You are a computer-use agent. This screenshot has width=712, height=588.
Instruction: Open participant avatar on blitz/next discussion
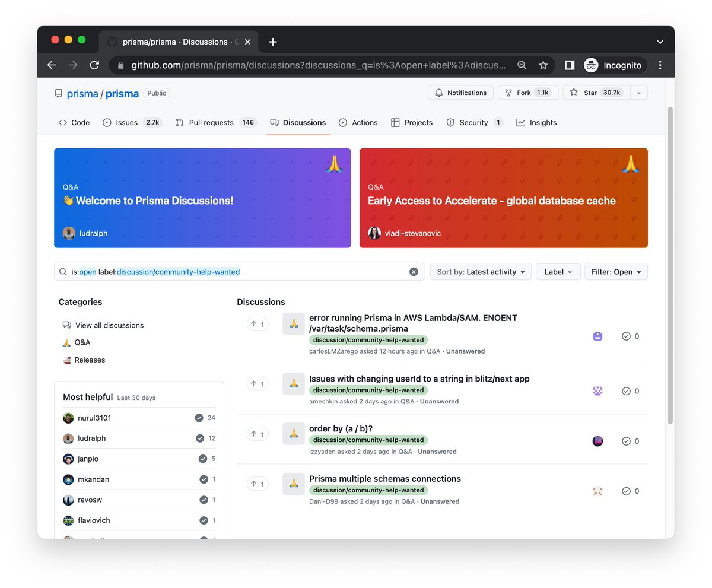(x=597, y=391)
